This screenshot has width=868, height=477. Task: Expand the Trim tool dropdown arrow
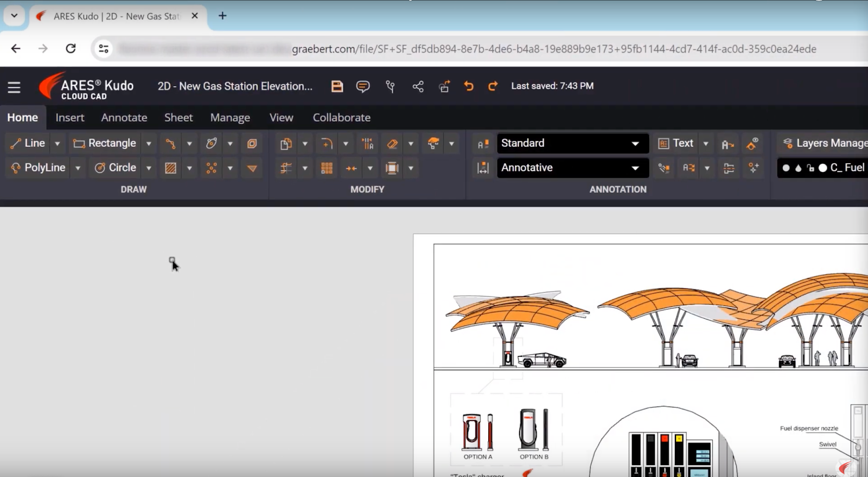305,168
